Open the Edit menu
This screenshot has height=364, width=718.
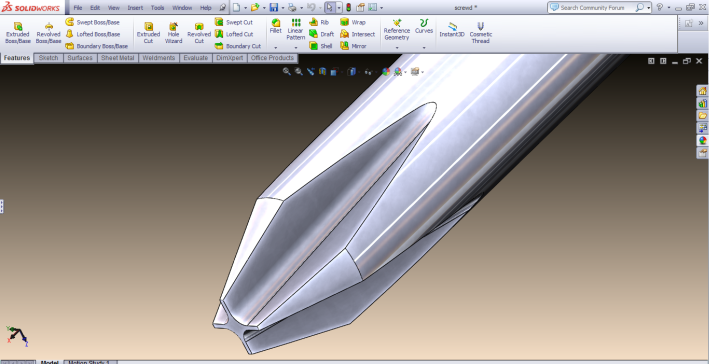coord(95,8)
